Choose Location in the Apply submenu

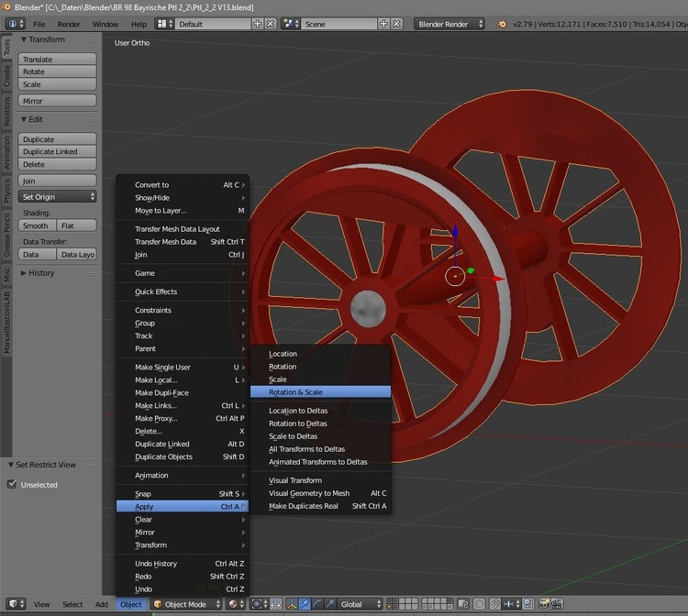tap(320, 354)
